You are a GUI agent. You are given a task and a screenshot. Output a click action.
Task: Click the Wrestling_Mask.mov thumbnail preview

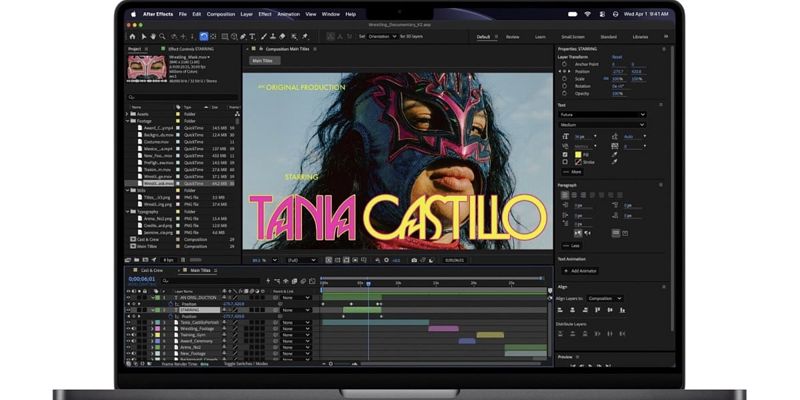click(x=147, y=67)
